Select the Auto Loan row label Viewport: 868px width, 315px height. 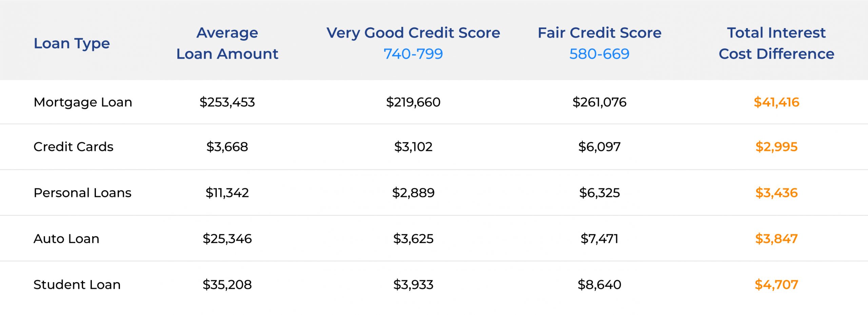[x=66, y=239]
